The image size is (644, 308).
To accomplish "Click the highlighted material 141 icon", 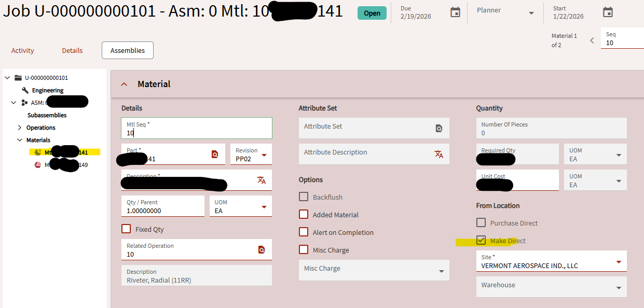I will click(38, 152).
